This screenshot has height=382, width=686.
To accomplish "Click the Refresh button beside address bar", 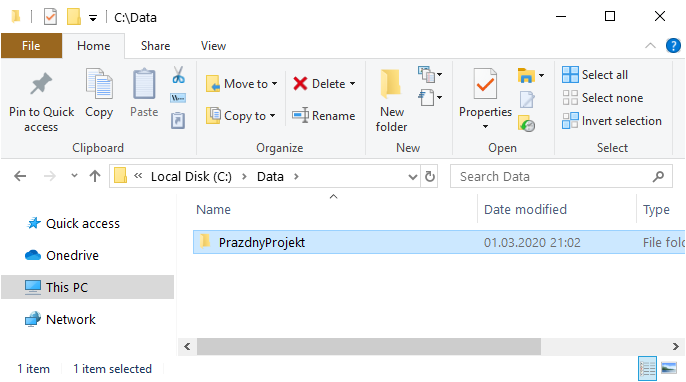I will tap(430, 176).
